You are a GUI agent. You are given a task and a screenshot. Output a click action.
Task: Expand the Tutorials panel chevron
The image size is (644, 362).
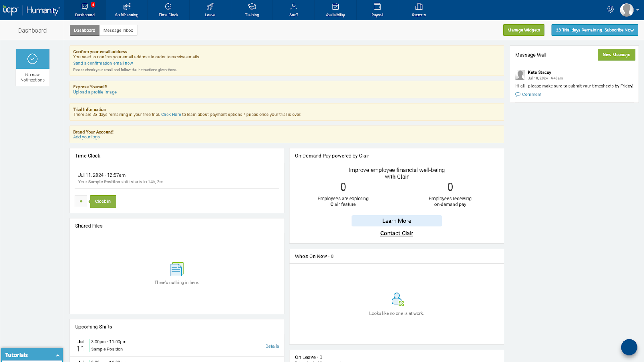(x=58, y=355)
